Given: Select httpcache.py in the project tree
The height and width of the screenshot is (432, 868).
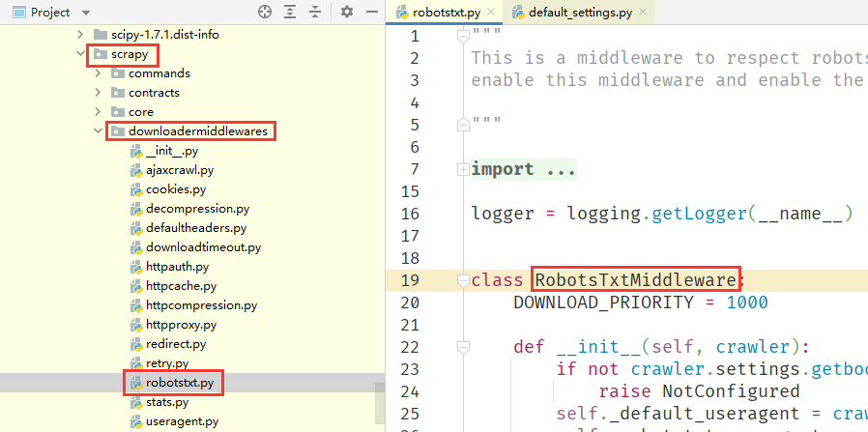Looking at the screenshot, I should click(x=181, y=286).
